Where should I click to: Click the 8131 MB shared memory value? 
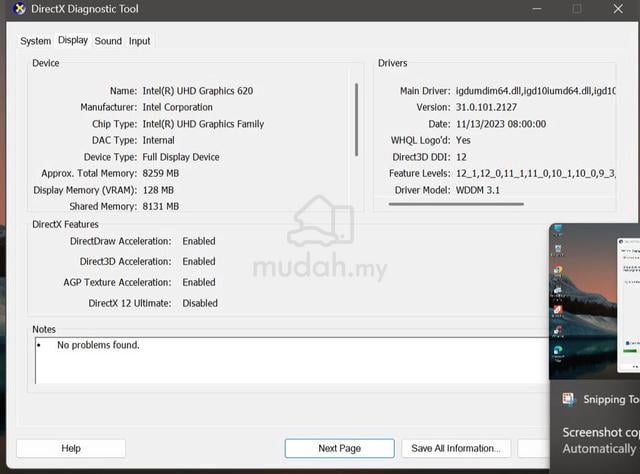click(x=161, y=206)
